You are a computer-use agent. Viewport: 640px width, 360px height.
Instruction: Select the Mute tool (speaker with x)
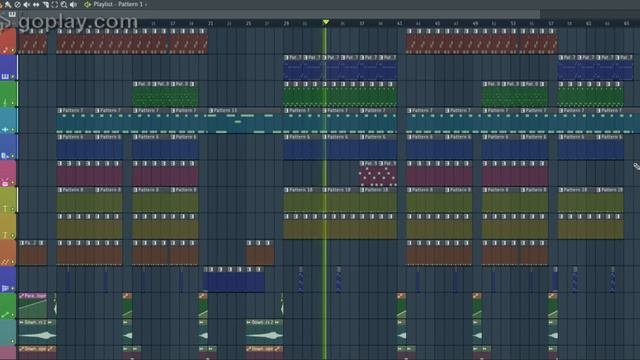[x=27, y=4]
